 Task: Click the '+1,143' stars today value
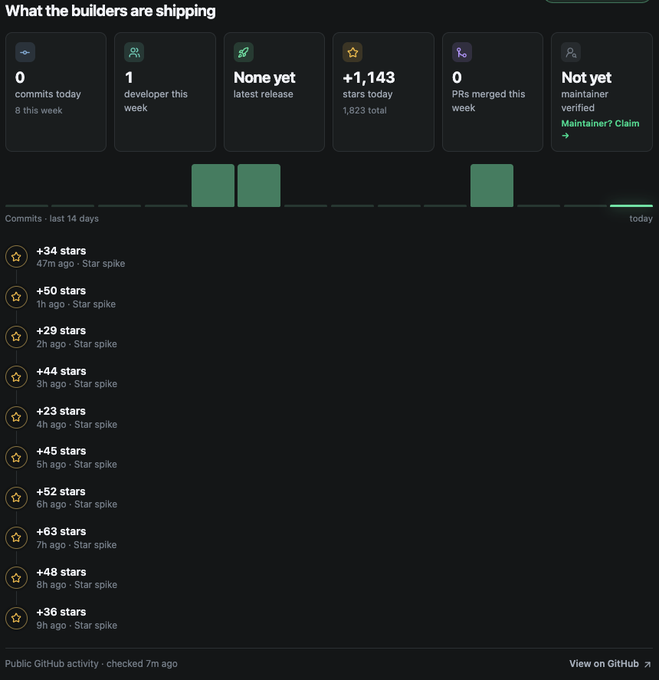[369, 78]
